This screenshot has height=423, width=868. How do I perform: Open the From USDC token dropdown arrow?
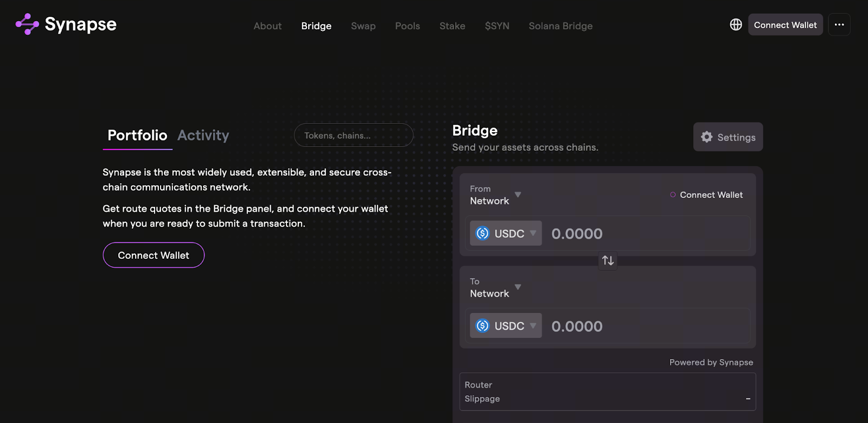(x=533, y=233)
